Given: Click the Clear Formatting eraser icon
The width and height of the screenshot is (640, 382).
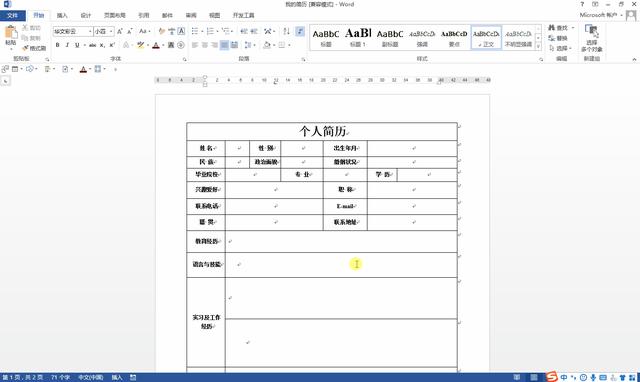Looking at the screenshot, I should click(162, 31).
